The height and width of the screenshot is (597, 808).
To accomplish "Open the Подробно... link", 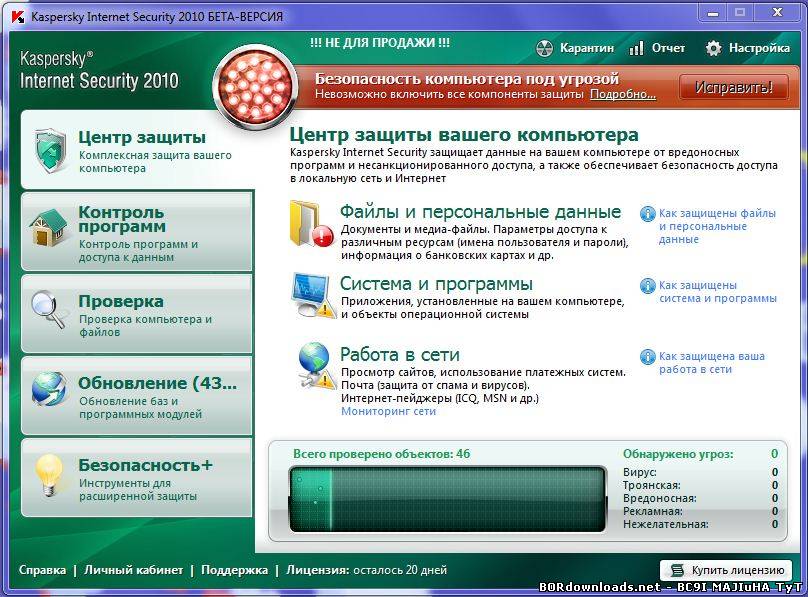I will click(x=623, y=94).
